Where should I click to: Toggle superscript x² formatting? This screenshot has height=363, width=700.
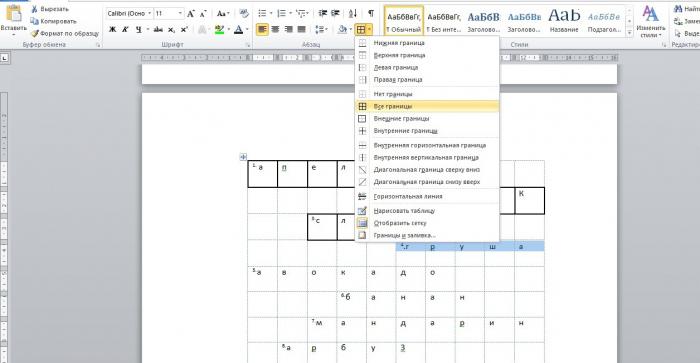[x=184, y=29]
